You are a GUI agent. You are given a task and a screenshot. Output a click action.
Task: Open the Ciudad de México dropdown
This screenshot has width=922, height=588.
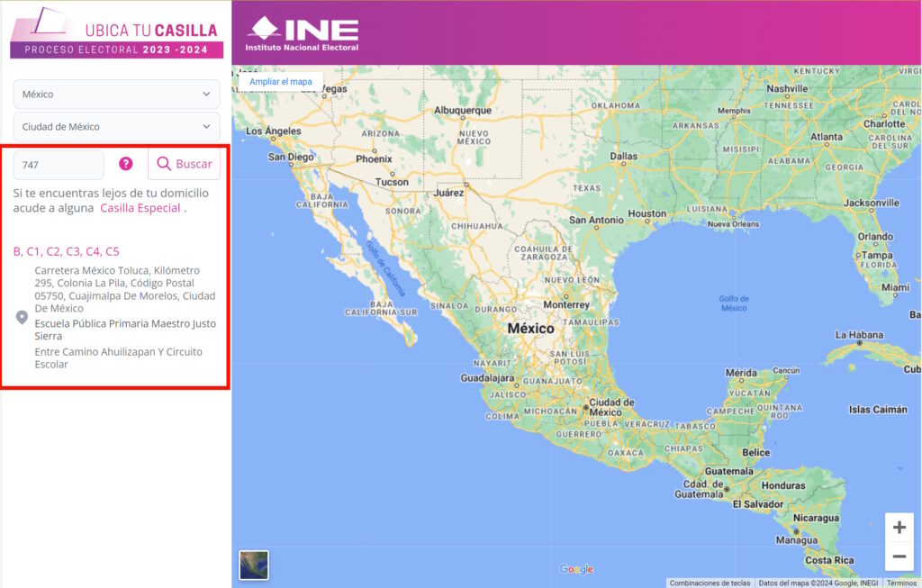pos(115,126)
